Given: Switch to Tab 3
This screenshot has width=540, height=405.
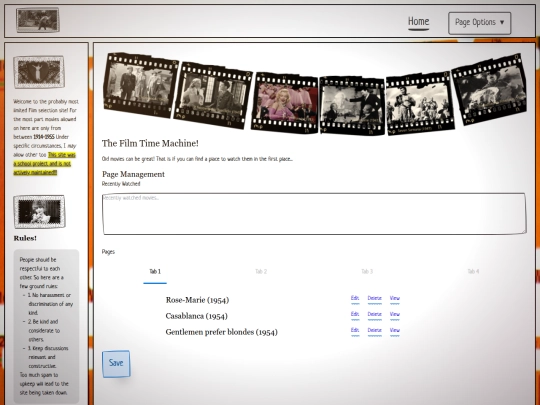Looking at the screenshot, I should pos(367,272).
